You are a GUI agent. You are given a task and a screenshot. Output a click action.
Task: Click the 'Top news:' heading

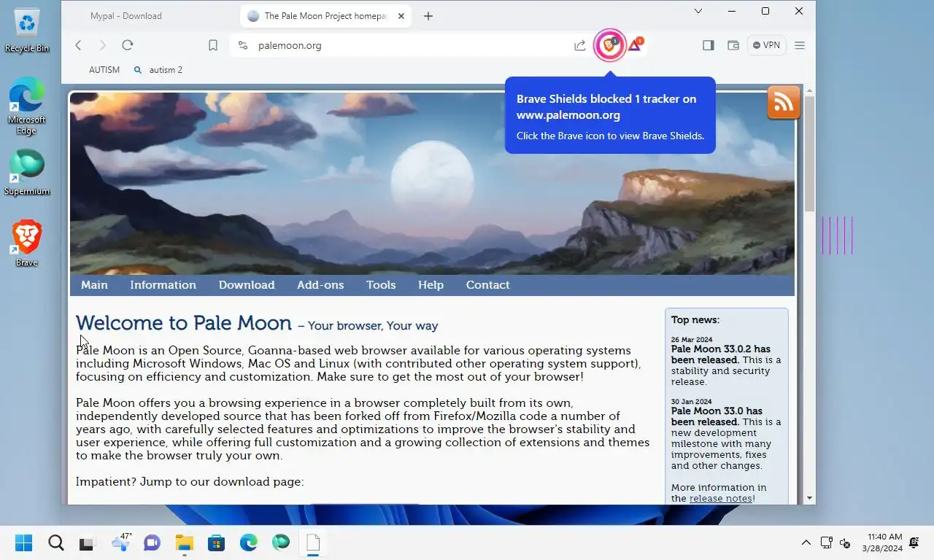coord(695,319)
